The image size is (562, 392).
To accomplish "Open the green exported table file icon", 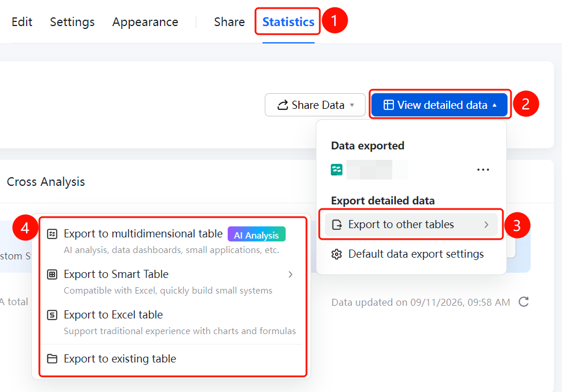I will (x=337, y=170).
